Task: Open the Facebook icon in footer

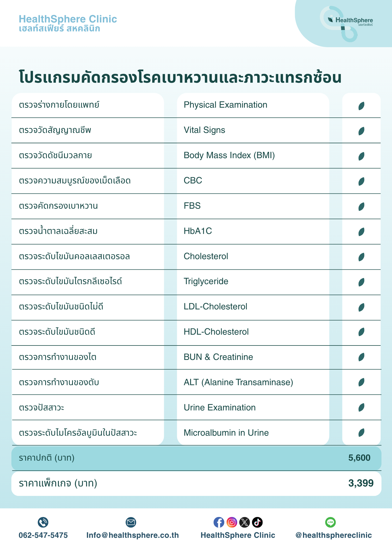Action: click(219, 522)
